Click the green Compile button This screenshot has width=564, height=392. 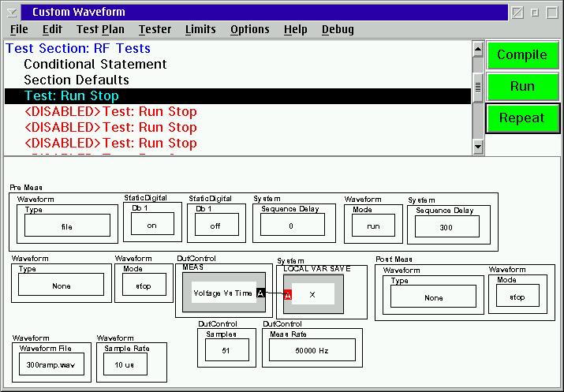[522, 54]
